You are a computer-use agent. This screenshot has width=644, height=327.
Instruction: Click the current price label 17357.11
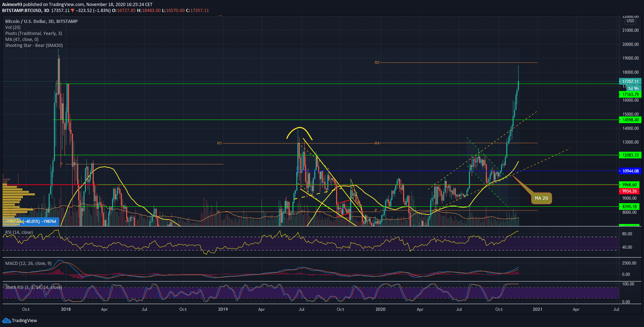(x=630, y=81)
